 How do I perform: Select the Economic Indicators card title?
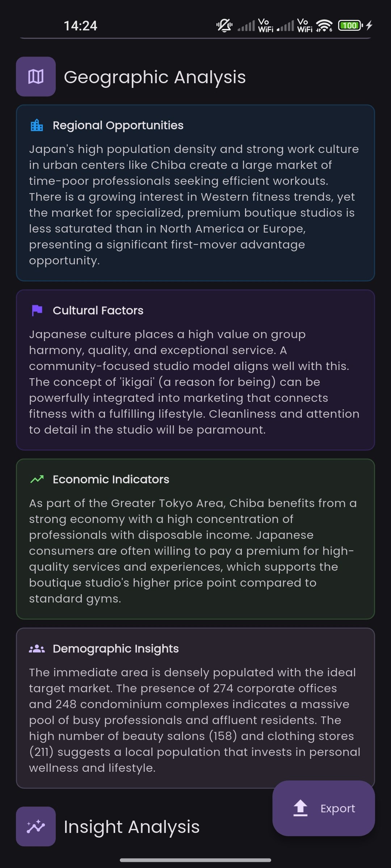[x=111, y=479]
